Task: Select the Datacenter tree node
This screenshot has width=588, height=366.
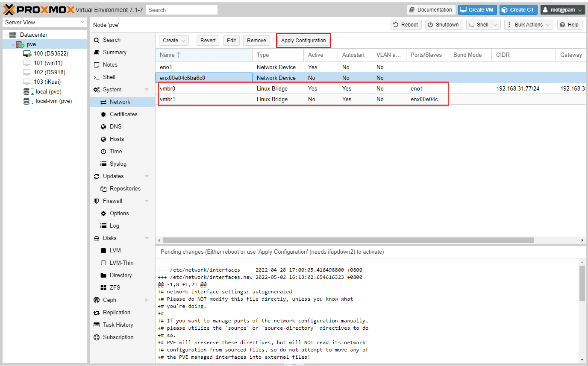Action: [x=33, y=35]
